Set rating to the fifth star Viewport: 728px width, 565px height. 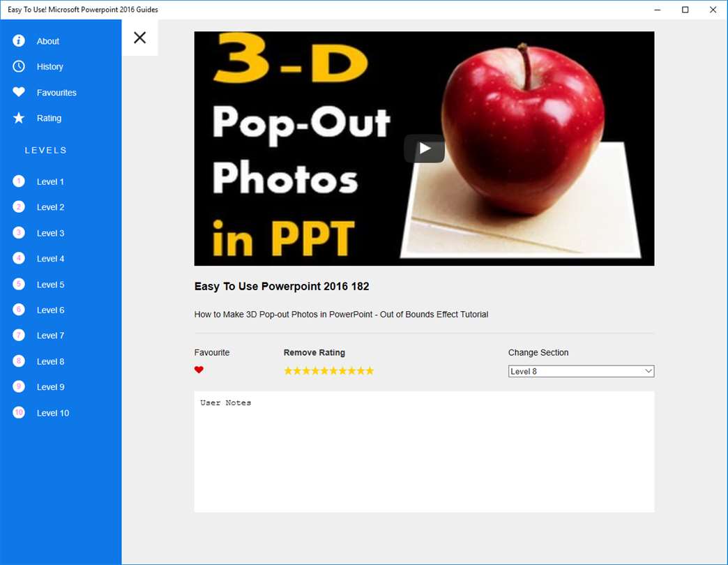click(324, 370)
